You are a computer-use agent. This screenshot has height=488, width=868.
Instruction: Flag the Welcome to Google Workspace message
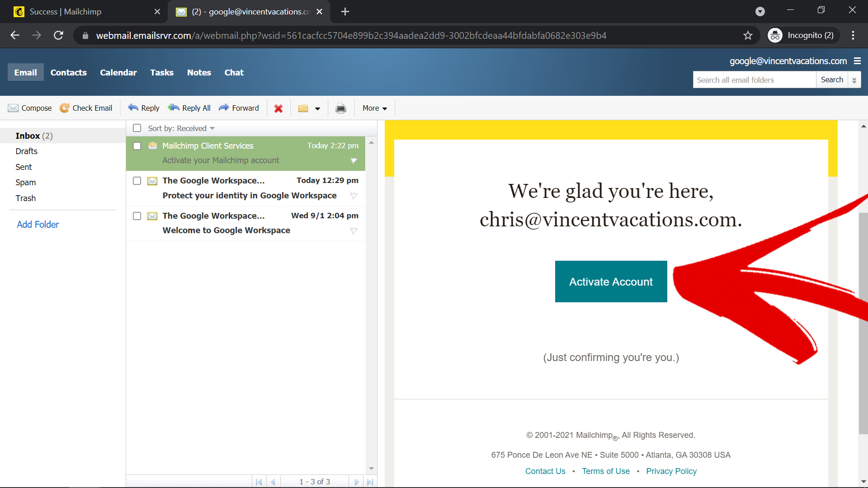pos(354,231)
